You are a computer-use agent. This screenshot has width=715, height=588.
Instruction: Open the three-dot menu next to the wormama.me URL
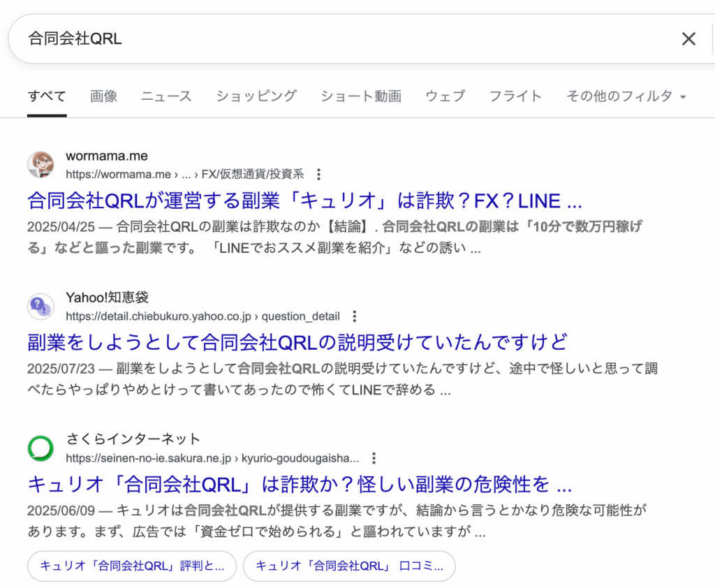[x=318, y=175]
